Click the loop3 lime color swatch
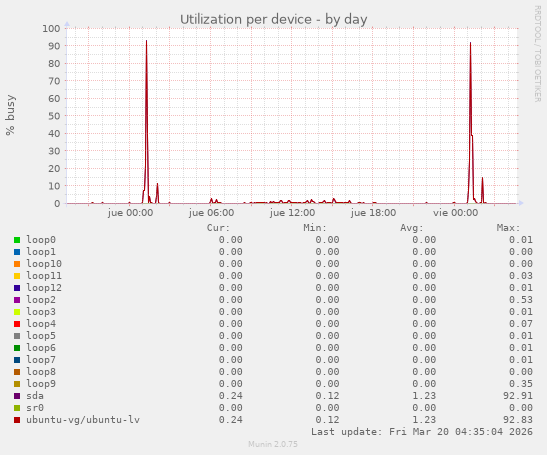Screen dimensions: 547x455 (17, 312)
